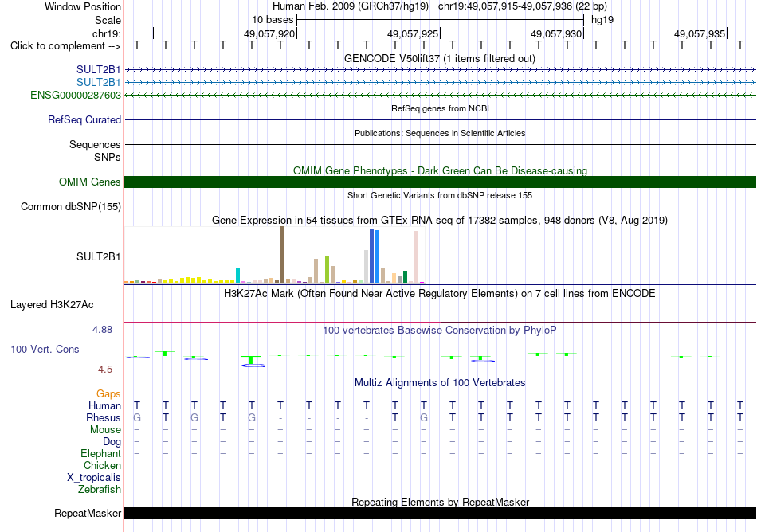This screenshot has width=757, height=532.
Task: Click the light blue SULT2B1 transcript label
Action: (99, 83)
